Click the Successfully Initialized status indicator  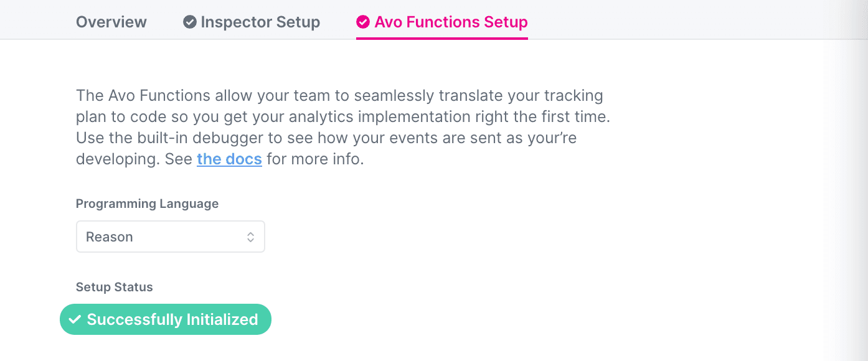165,319
